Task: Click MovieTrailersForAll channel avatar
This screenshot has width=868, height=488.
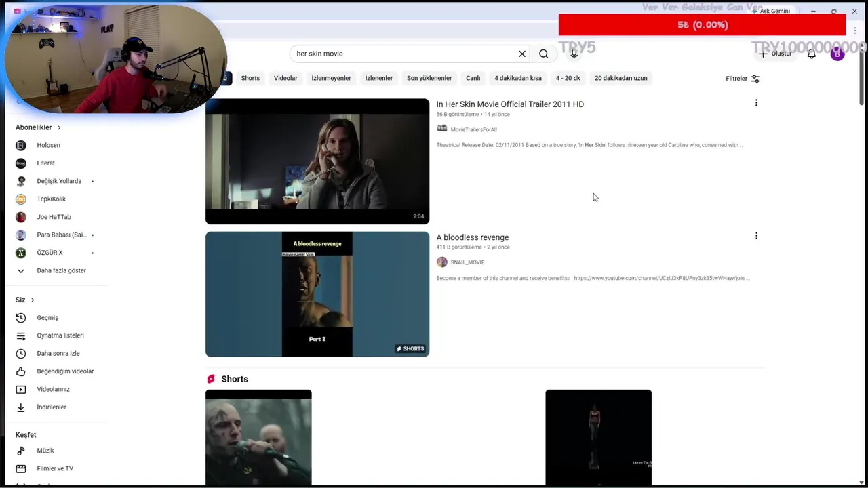Action: tap(442, 129)
